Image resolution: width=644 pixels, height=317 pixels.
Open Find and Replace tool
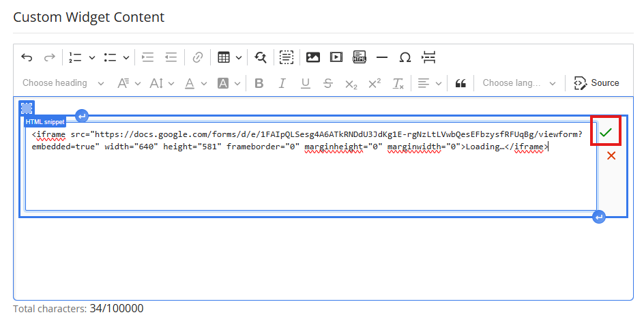click(260, 57)
